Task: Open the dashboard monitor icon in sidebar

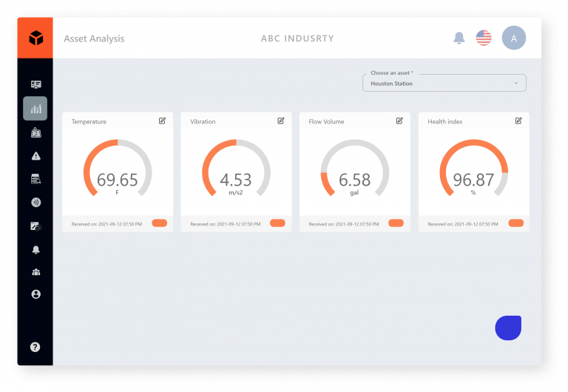Action: pos(35,84)
